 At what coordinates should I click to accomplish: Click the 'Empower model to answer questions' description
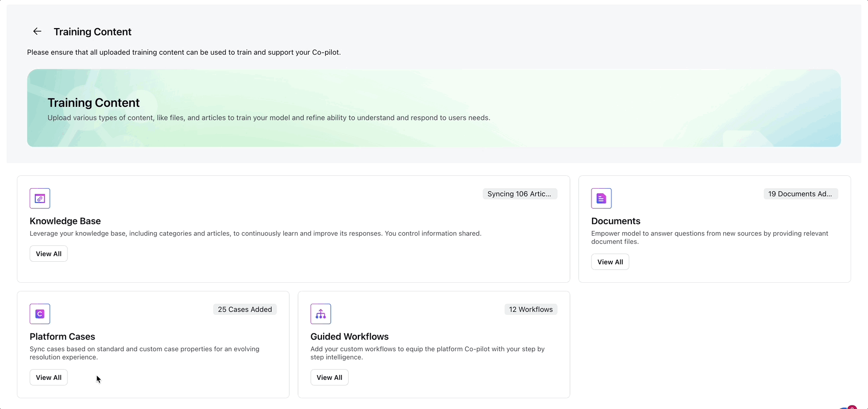pyautogui.click(x=710, y=237)
